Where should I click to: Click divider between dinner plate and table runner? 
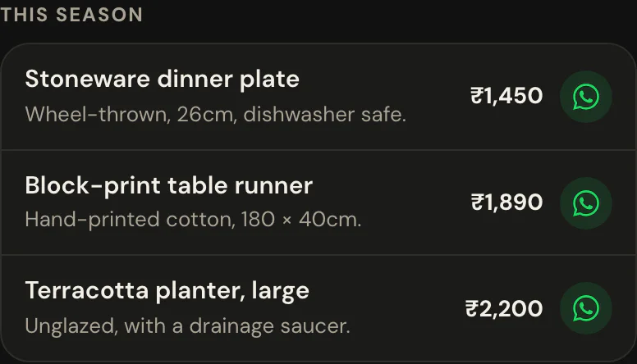(x=318, y=150)
